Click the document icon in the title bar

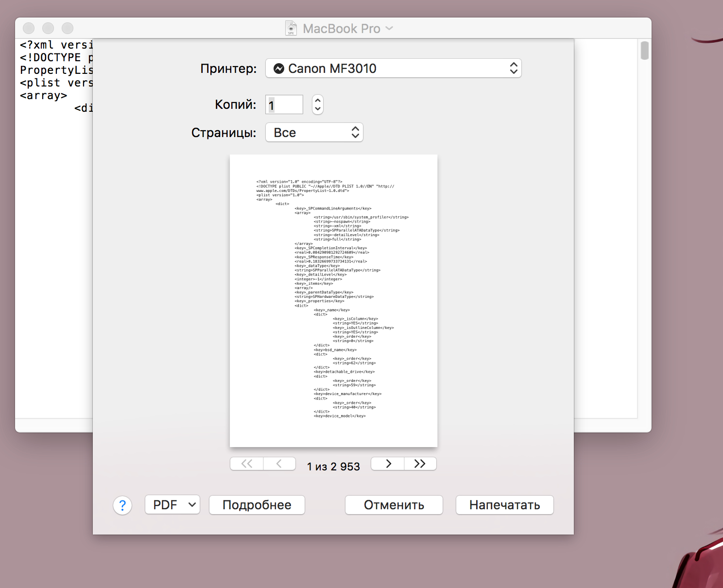click(291, 28)
